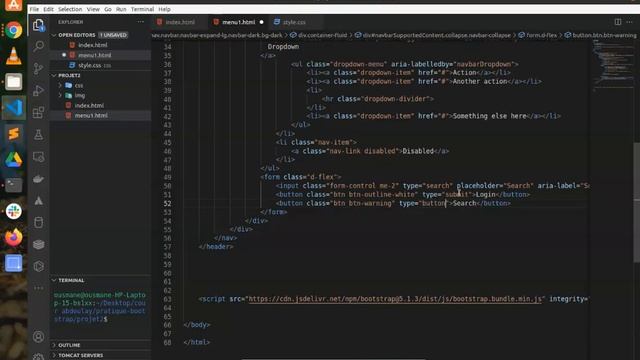Open the View menu

pos(93,9)
